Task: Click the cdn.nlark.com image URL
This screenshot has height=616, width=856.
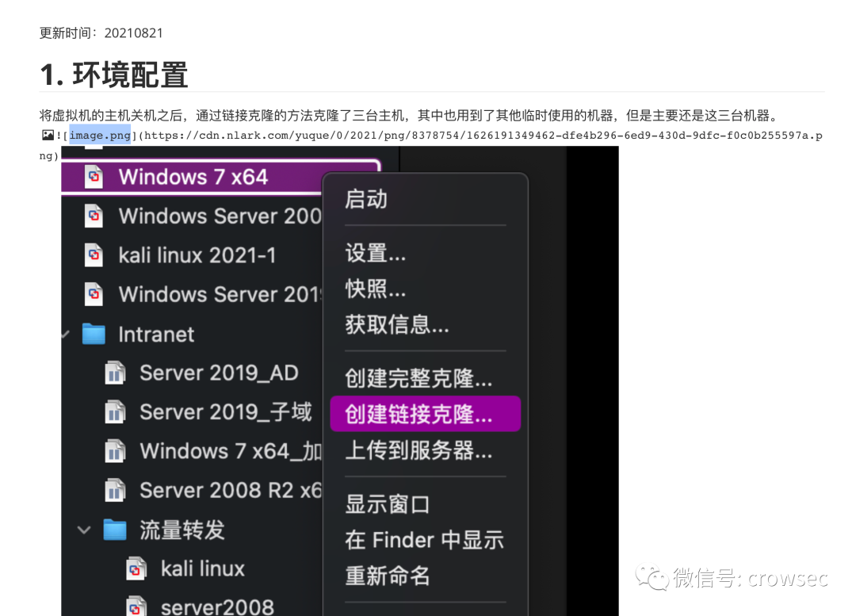Action: point(430,145)
